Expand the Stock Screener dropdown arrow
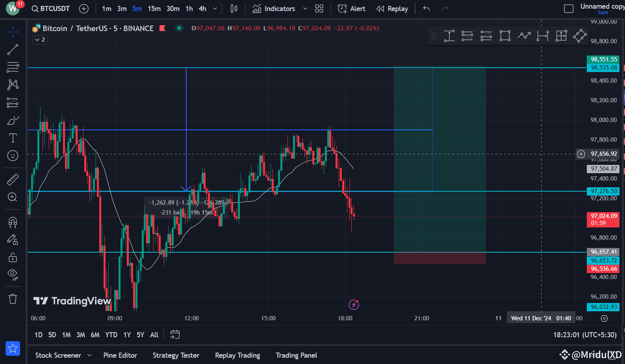The height and width of the screenshot is (364, 625). pos(89,355)
